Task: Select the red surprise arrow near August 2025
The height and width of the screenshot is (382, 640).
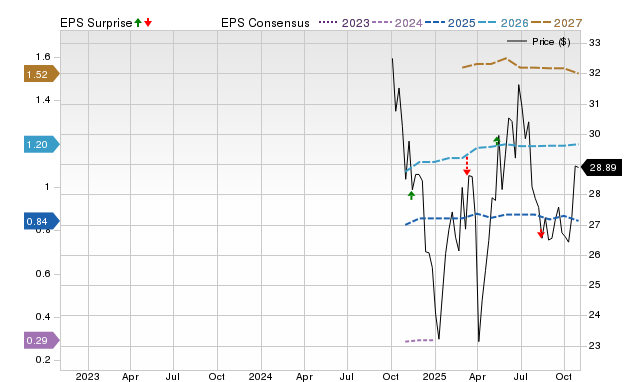Action: pos(541,234)
